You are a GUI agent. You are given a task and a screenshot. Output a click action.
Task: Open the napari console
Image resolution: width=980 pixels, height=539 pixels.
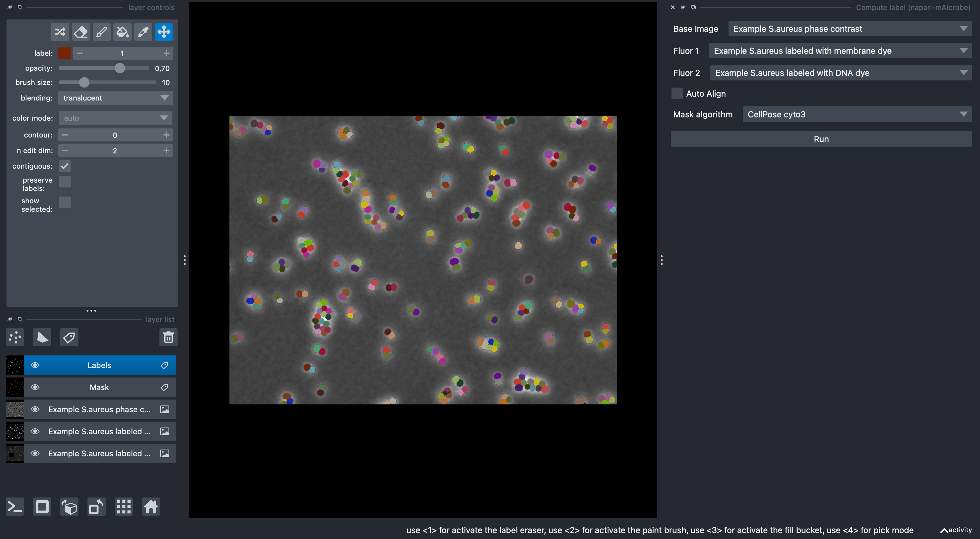point(15,507)
